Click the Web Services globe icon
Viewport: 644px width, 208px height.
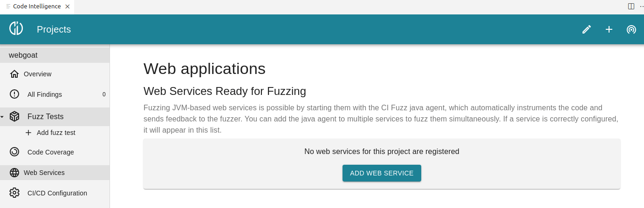point(14,173)
